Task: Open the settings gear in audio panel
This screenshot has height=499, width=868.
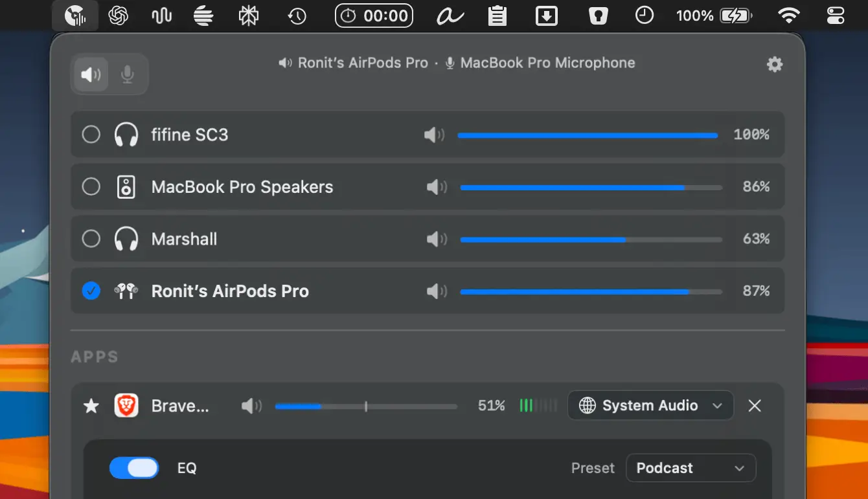Action: click(x=774, y=64)
